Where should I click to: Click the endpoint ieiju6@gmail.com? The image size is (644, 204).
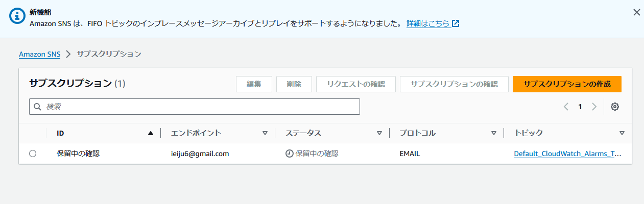(200, 154)
